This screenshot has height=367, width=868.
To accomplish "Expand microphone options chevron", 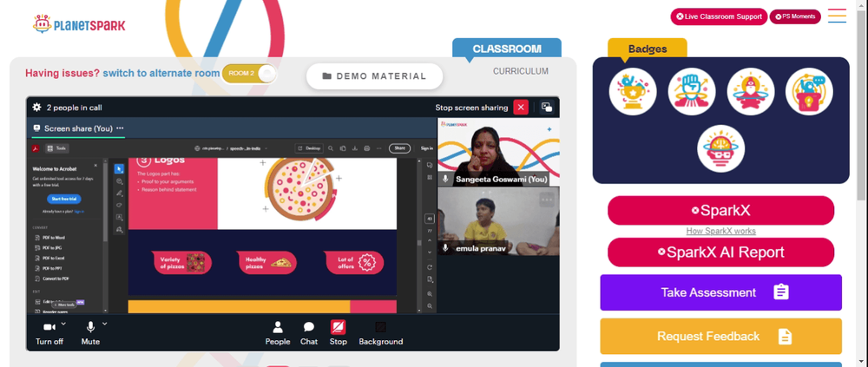I will pos(105,324).
